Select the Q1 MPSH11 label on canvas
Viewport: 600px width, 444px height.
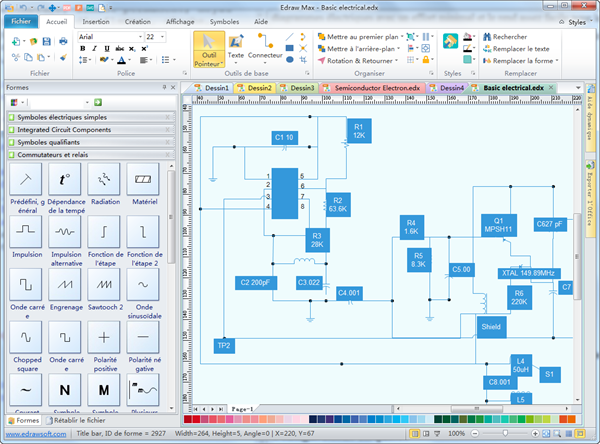tap(498, 225)
